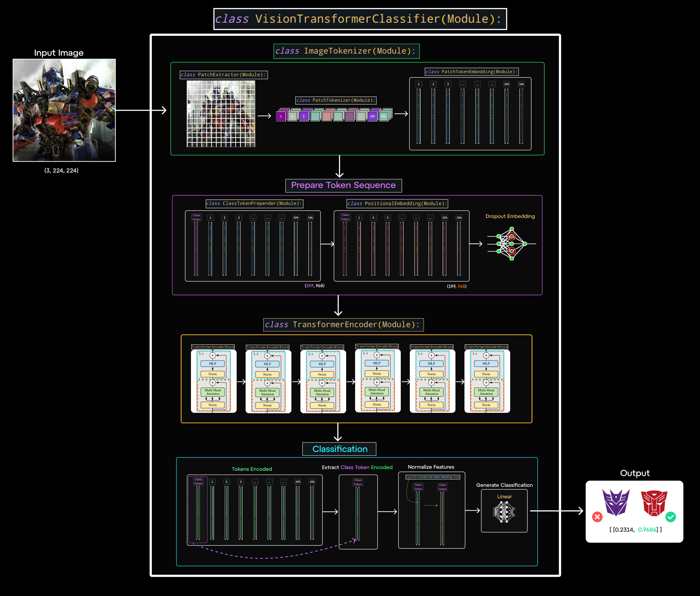Click the Decepticon logo in the Output panel
Image resolution: width=700 pixels, height=596 pixels.
point(616,503)
